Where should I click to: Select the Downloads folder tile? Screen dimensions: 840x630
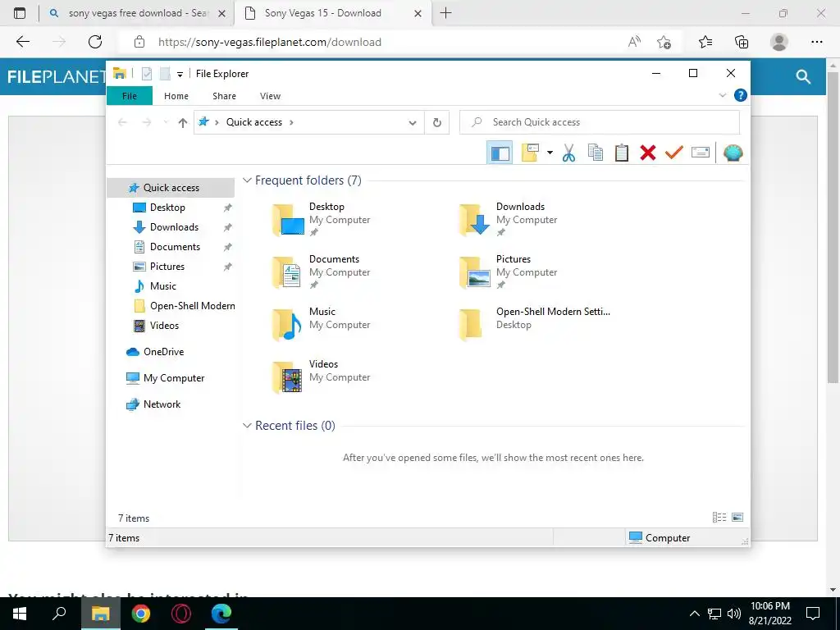[x=509, y=219]
